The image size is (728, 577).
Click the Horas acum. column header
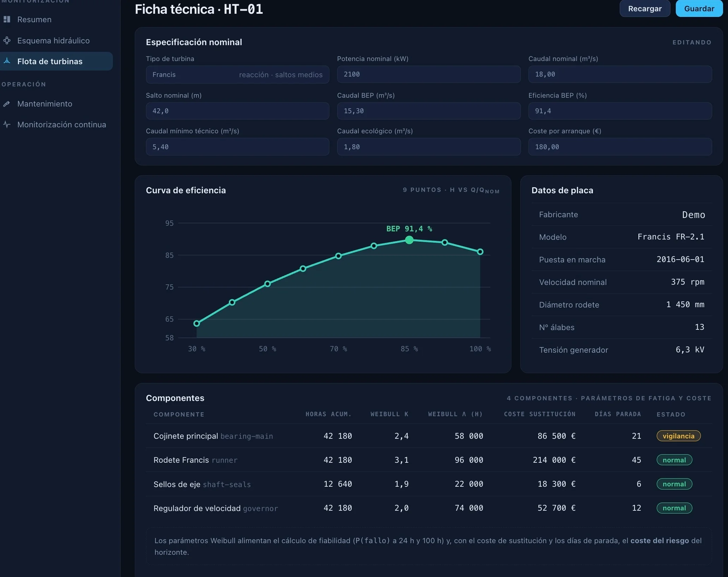pyautogui.click(x=328, y=414)
